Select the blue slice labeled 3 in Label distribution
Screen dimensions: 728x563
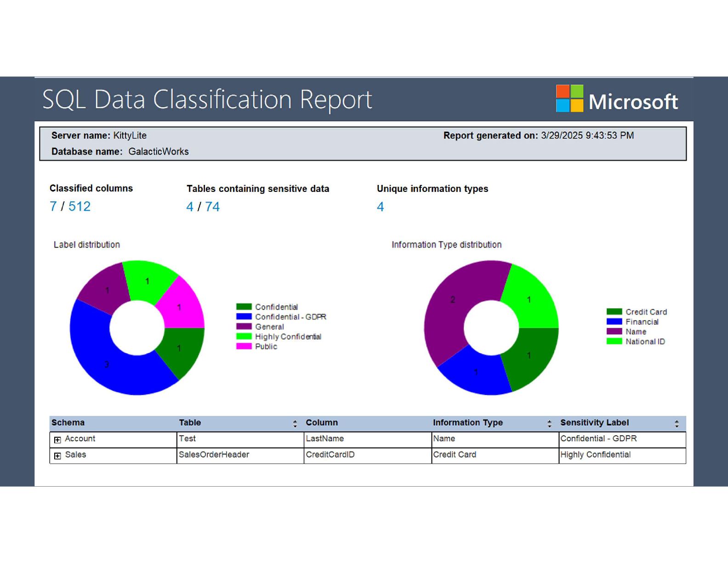pos(107,364)
